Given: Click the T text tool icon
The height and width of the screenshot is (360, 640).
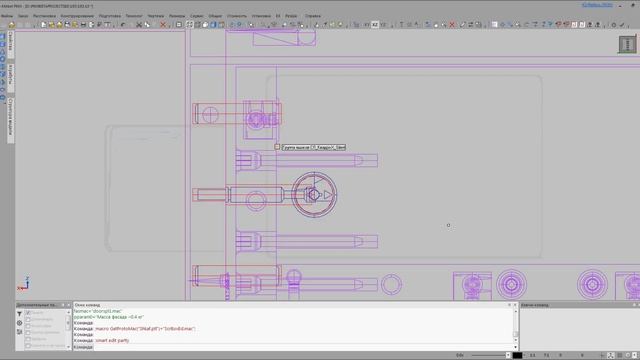Looking at the screenshot, I should tap(401, 25).
